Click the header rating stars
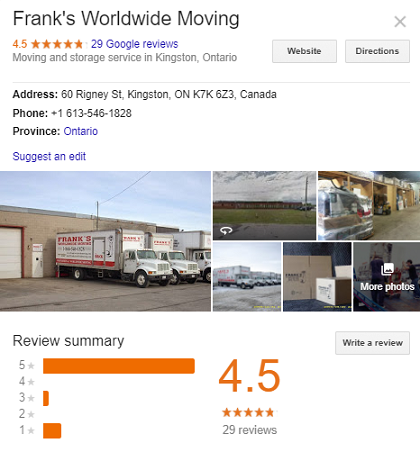Viewport: 420px width, 452px height. 57,44
